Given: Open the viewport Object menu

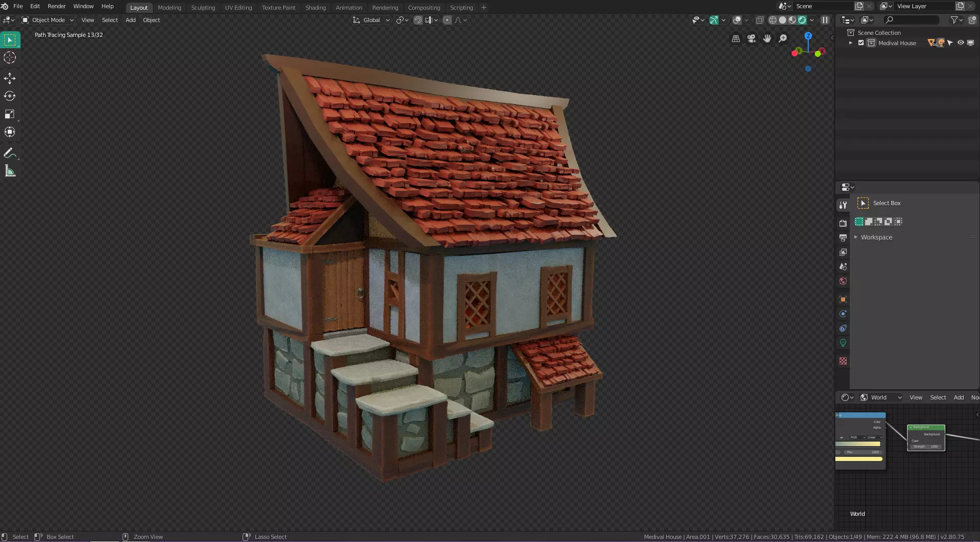Looking at the screenshot, I should 151,20.
